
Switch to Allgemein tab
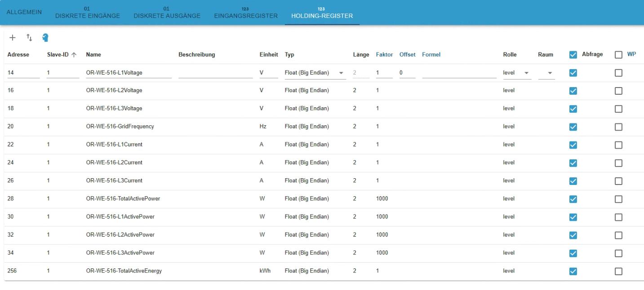pyautogui.click(x=24, y=12)
